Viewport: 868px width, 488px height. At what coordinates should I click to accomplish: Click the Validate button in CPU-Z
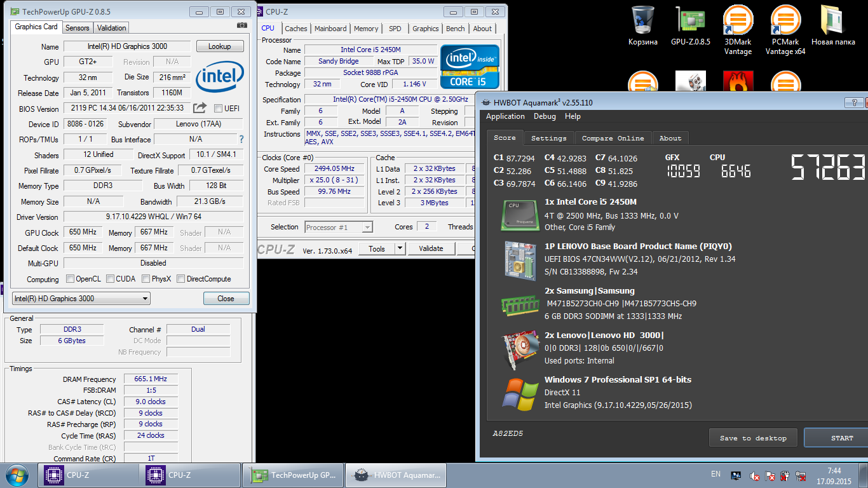point(431,248)
